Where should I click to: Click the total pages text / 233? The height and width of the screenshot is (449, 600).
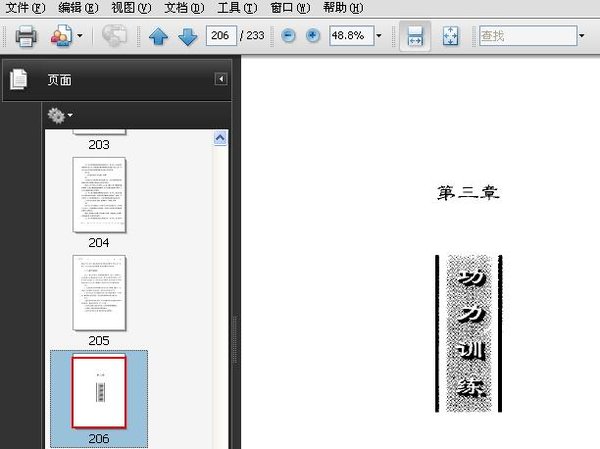252,36
